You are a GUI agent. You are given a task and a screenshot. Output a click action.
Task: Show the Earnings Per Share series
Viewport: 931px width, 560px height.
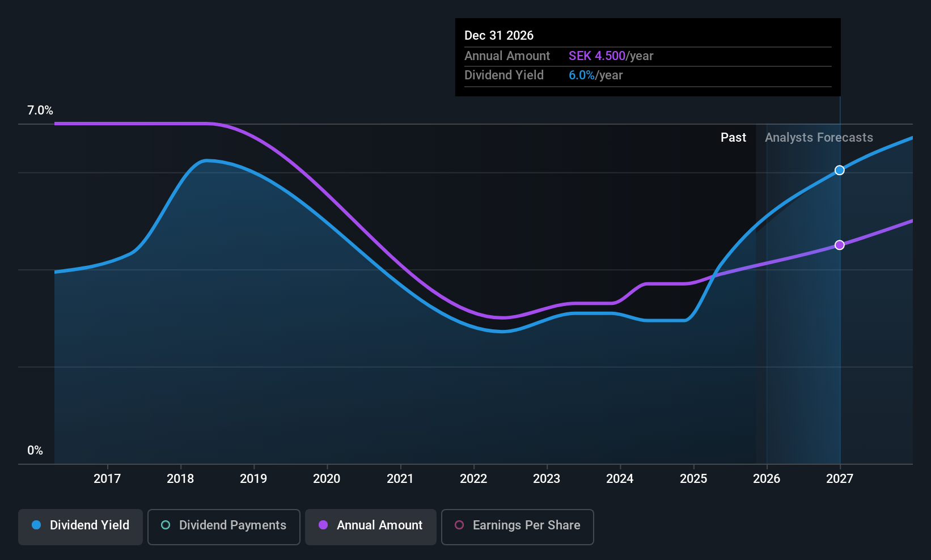coord(517,527)
